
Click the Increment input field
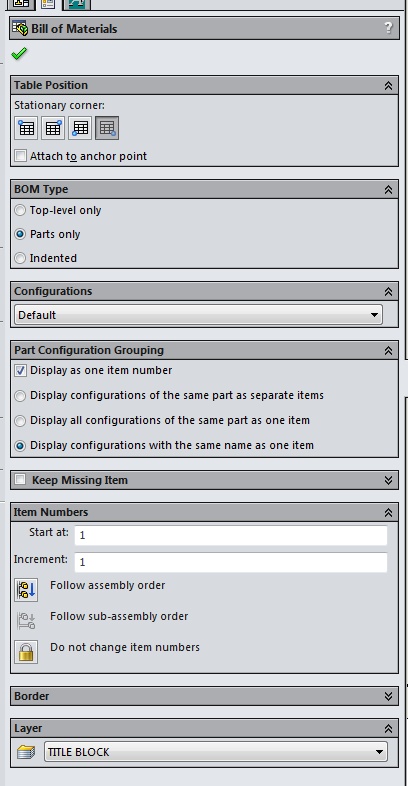tap(231, 562)
